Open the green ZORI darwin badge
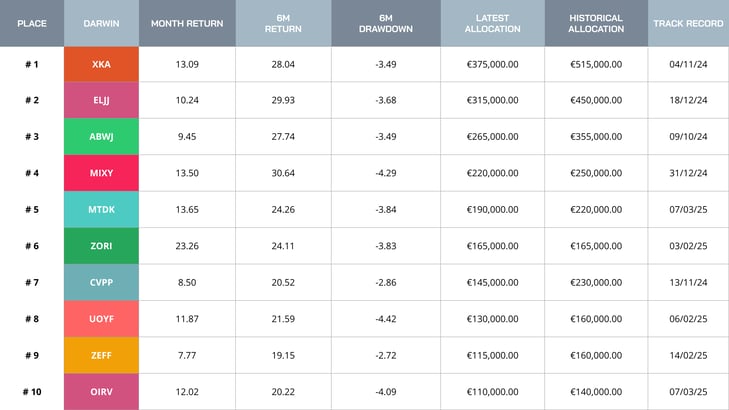The width and height of the screenshot is (729, 410). 101,246
